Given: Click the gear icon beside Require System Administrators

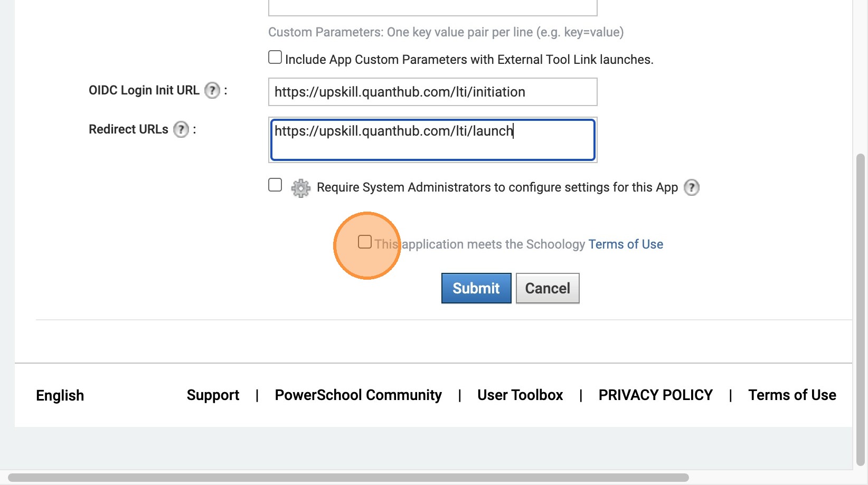Looking at the screenshot, I should [x=300, y=188].
